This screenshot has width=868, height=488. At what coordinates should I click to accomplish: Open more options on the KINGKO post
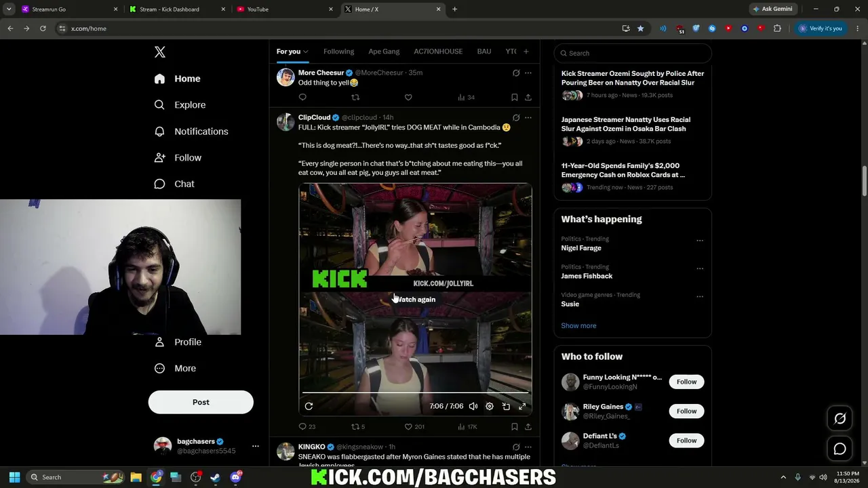[528, 447]
